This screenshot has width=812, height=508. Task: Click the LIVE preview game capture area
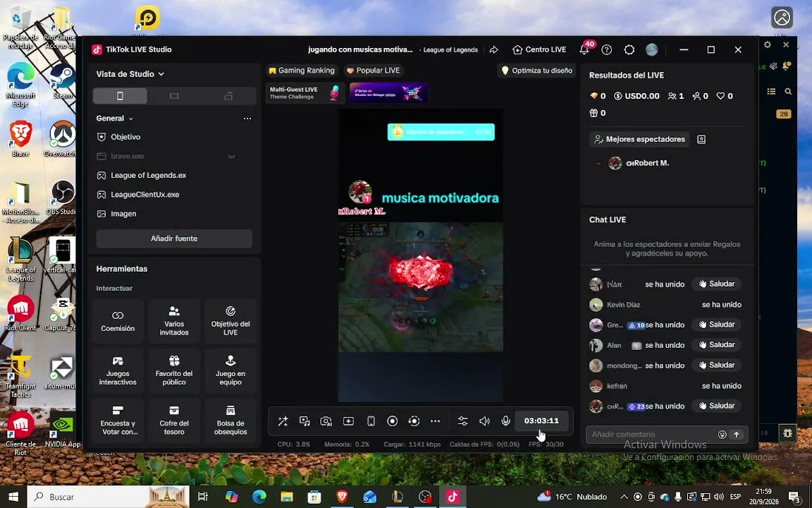[421, 287]
